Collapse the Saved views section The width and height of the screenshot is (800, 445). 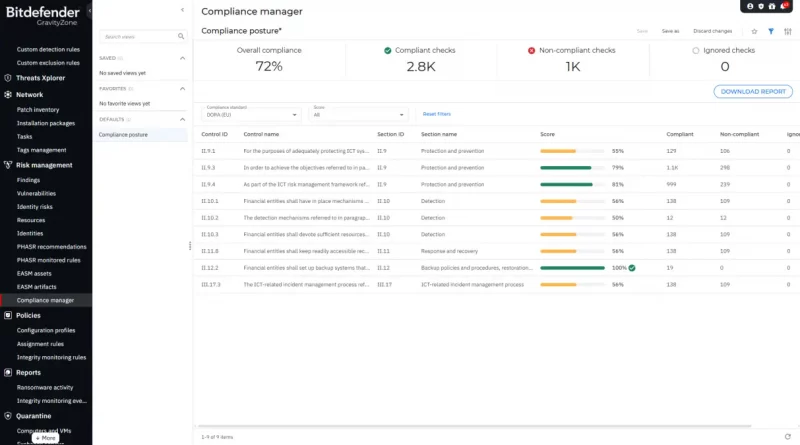pos(183,58)
